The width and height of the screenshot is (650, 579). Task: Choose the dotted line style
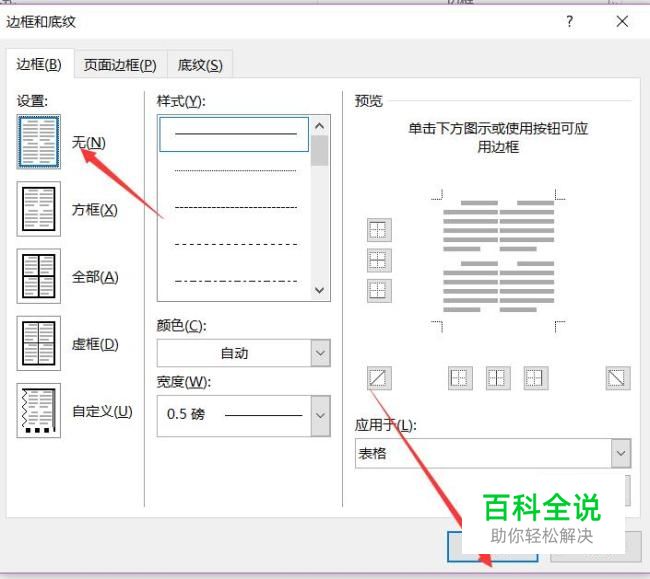click(x=235, y=171)
